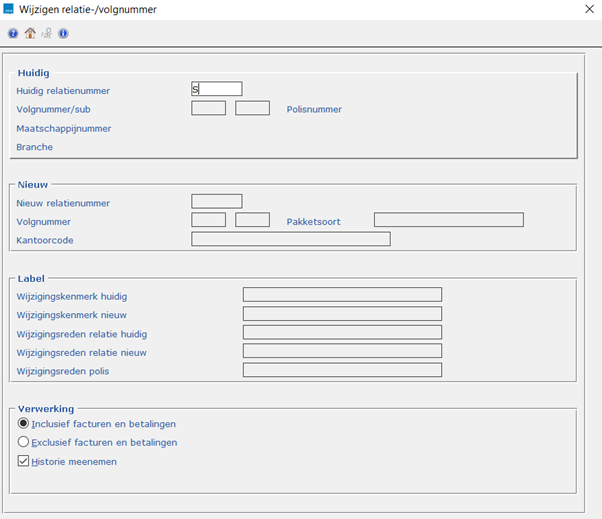Click the first Volgnummer field under Nieuw
The height and width of the screenshot is (519, 602).
click(x=208, y=220)
